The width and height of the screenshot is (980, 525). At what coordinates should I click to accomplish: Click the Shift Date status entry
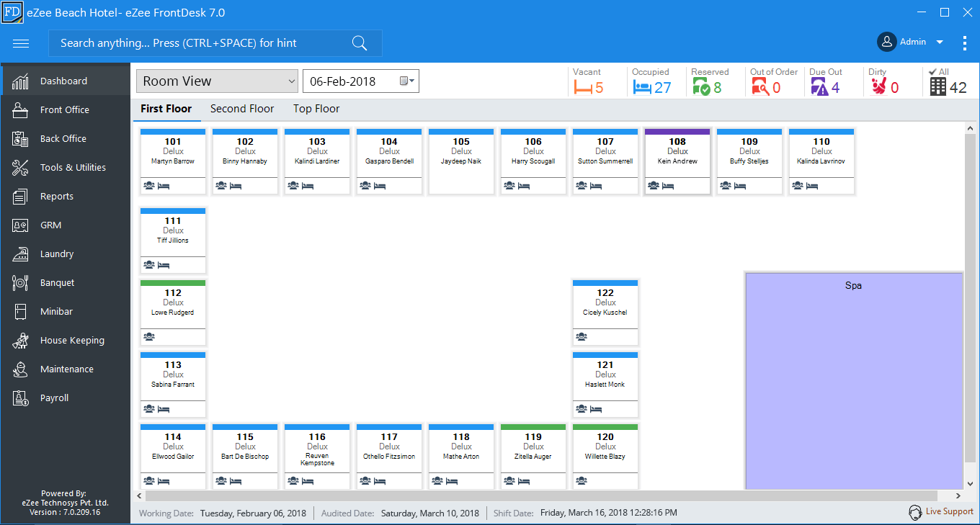click(585, 513)
